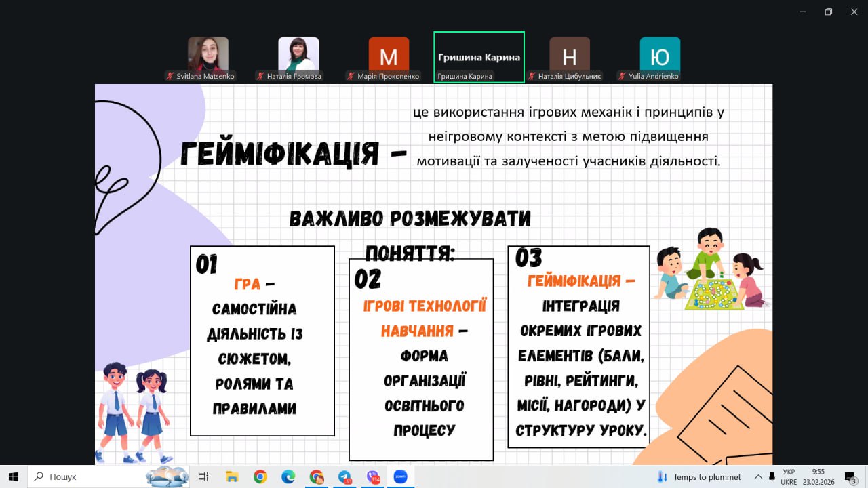The height and width of the screenshot is (488, 868).
Task: Open the first Google Chrome taskbar icon
Action: [260, 476]
